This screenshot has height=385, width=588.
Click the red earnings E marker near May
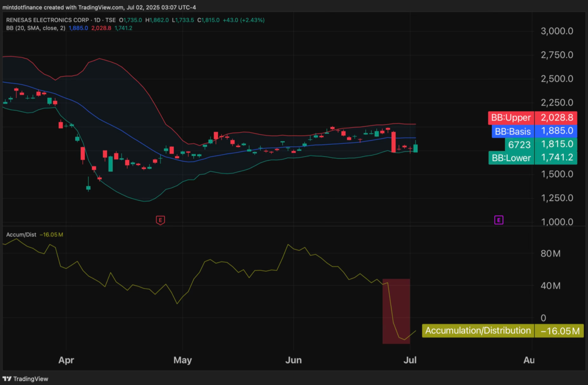coord(160,220)
